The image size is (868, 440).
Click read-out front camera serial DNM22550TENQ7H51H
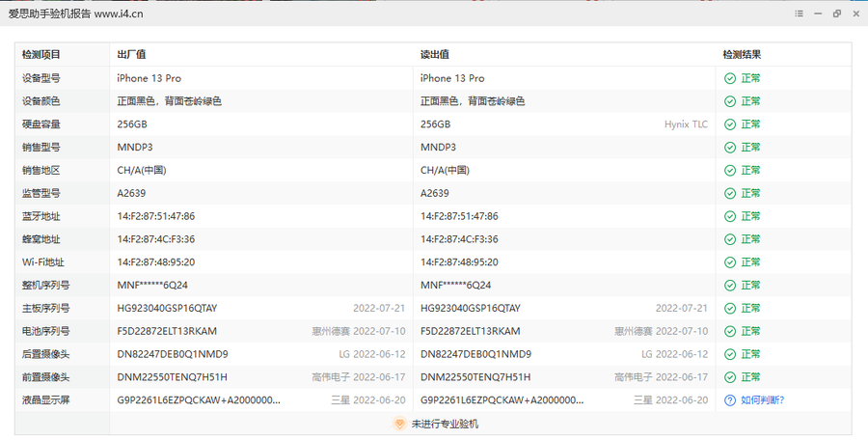pos(475,377)
